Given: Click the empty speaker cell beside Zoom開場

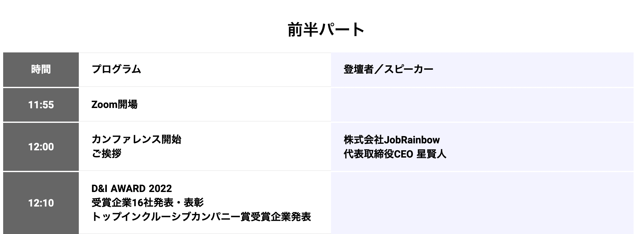Looking at the screenshot, I should [x=482, y=105].
